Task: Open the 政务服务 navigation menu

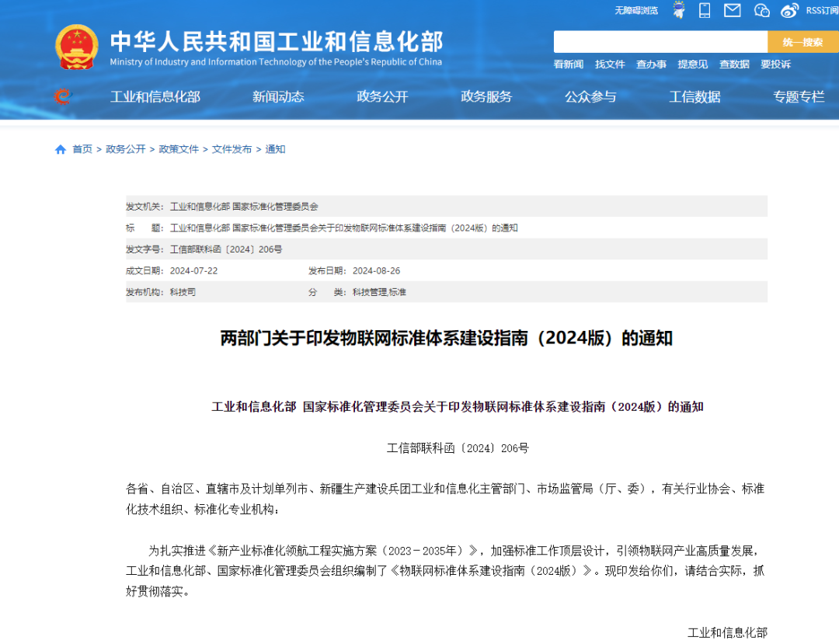Action: pyautogui.click(x=486, y=96)
